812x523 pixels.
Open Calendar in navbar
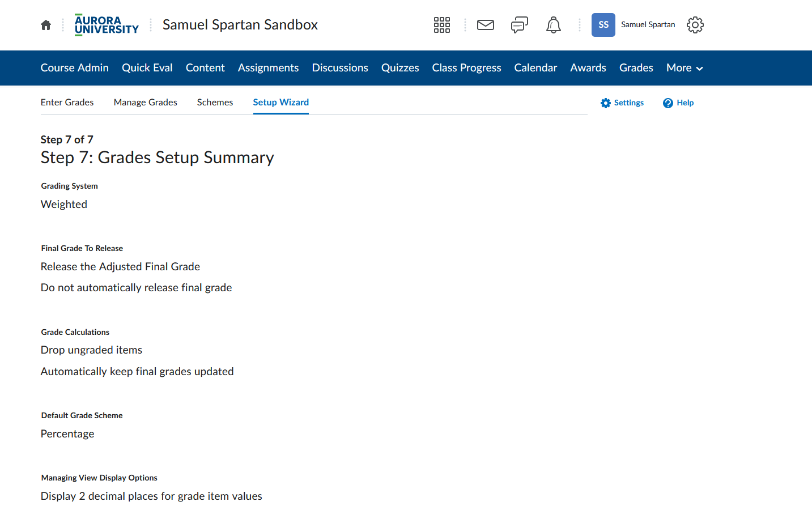[x=535, y=68]
